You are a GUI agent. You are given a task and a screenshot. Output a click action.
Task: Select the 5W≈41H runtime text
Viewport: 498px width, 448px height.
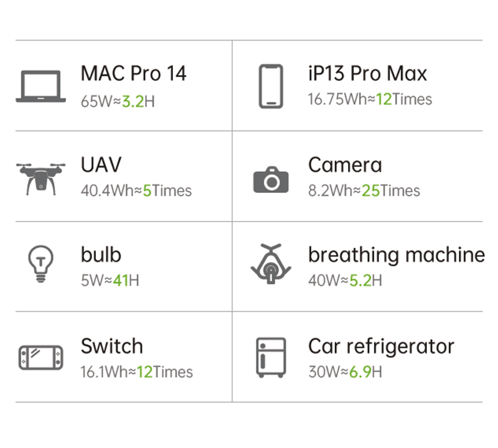(110, 281)
